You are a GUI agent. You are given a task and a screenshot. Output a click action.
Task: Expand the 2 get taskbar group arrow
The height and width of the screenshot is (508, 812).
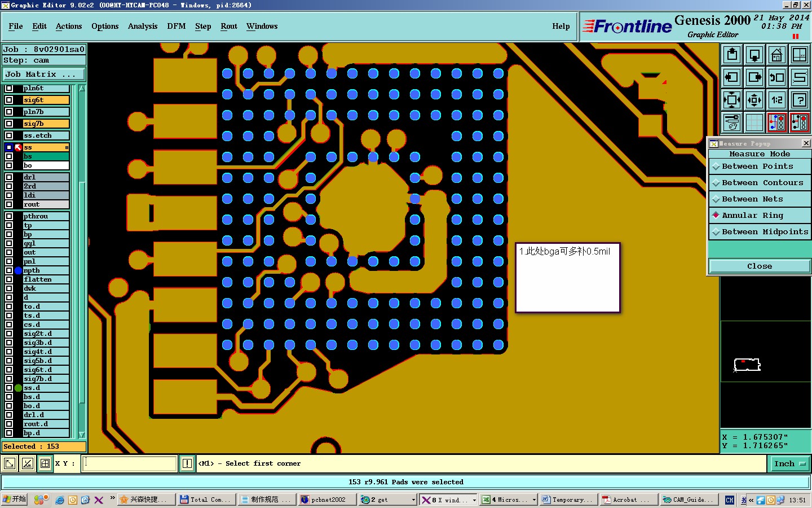coord(413,500)
